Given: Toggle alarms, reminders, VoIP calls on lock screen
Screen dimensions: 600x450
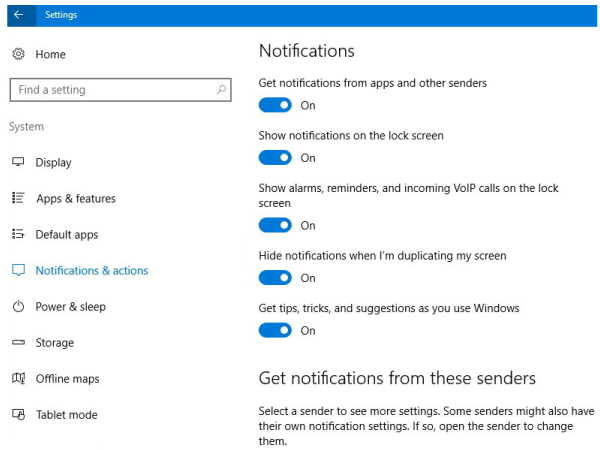Looking at the screenshot, I should click(x=275, y=226).
